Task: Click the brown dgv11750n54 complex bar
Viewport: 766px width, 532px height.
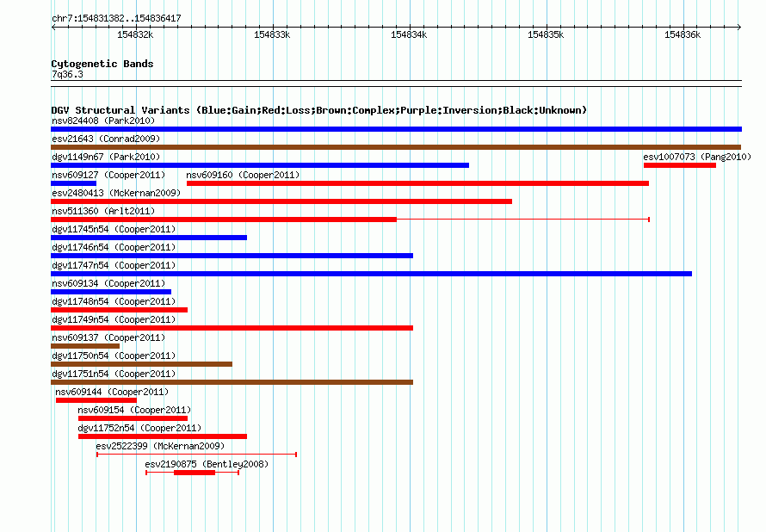Action: coord(142,364)
